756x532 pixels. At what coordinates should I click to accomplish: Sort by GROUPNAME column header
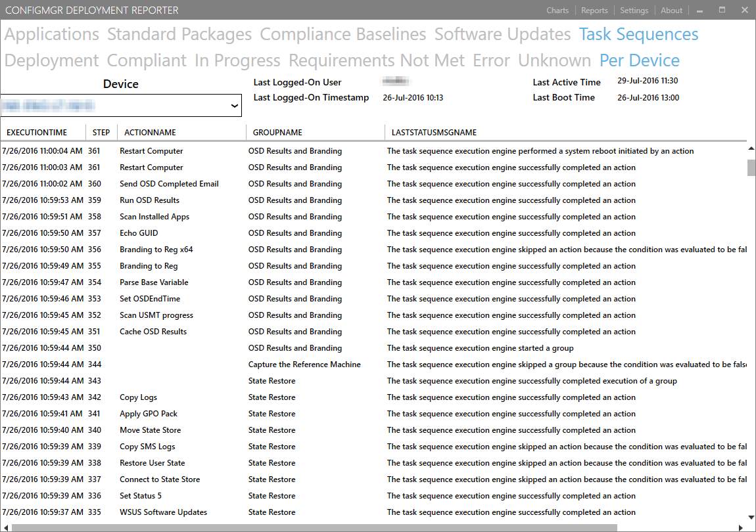278,133
